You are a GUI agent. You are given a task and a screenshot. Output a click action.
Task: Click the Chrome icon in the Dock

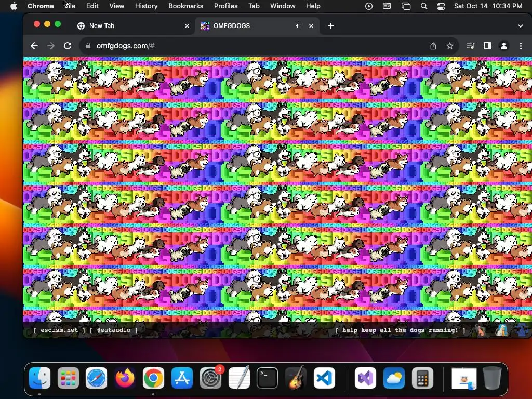pos(153,378)
